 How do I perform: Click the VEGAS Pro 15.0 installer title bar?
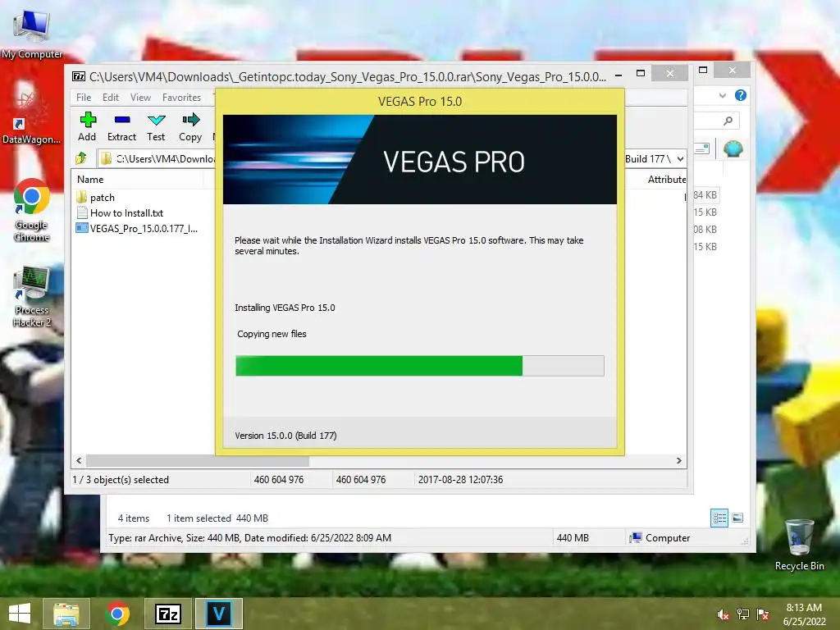420,102
